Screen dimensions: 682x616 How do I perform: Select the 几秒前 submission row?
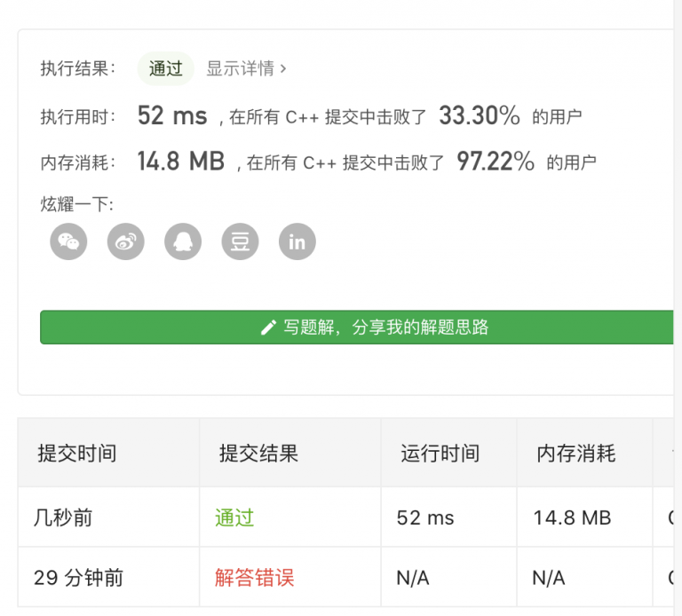point(62,517)
